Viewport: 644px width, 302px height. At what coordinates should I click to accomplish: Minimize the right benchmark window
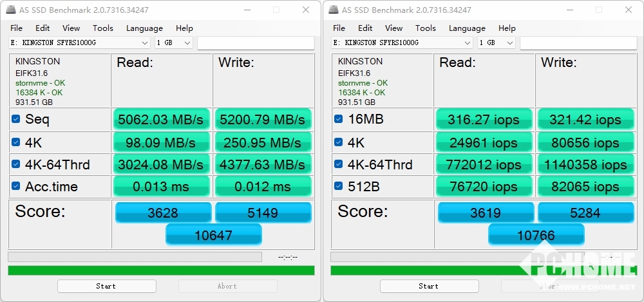click(569, 10)
